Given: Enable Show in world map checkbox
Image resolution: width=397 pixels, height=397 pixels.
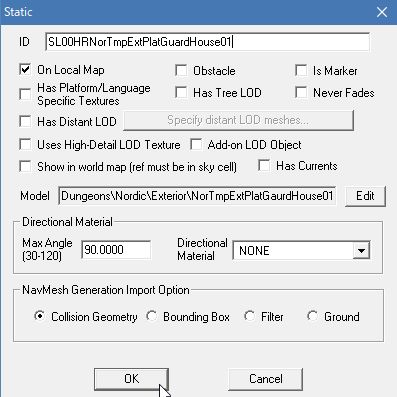Looking at the screenshot, I should [25, 166].
